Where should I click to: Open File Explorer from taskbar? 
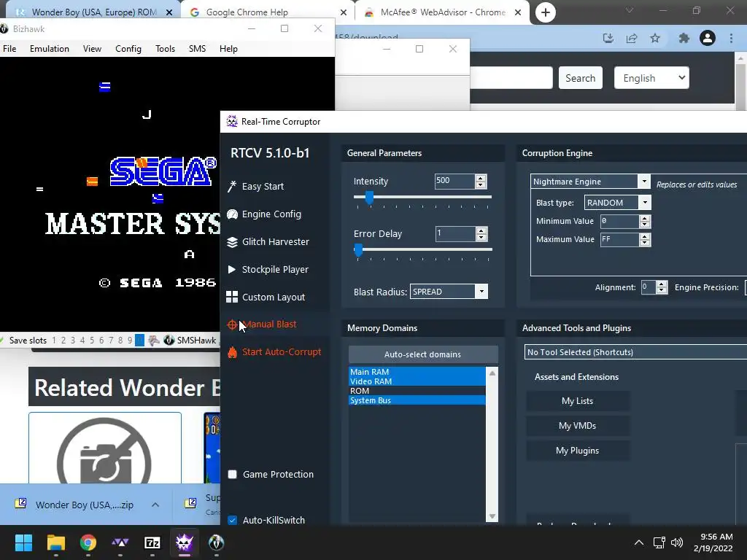point(55,542)
